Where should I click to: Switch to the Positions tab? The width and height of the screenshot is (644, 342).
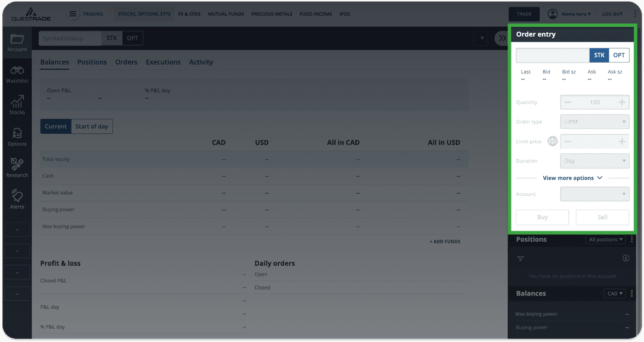tap(92, 63)
